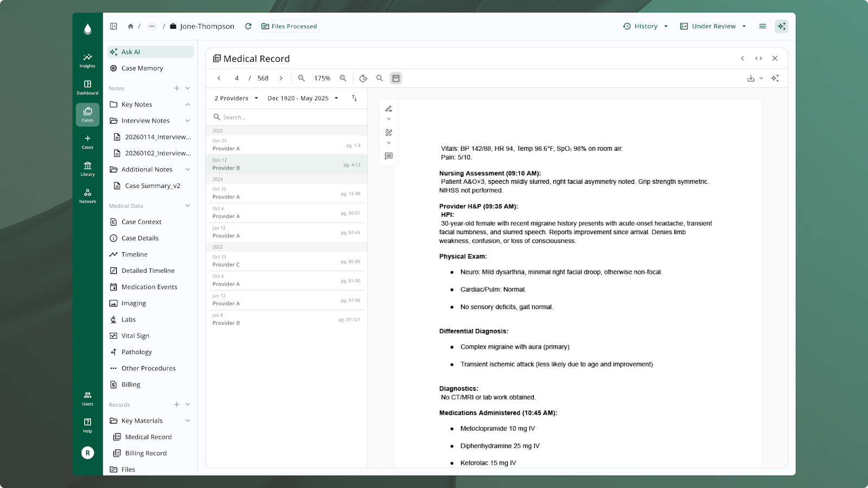This screenshot has height=488, width=868.
Task: Rotate the document page
Action: point(363,78)
